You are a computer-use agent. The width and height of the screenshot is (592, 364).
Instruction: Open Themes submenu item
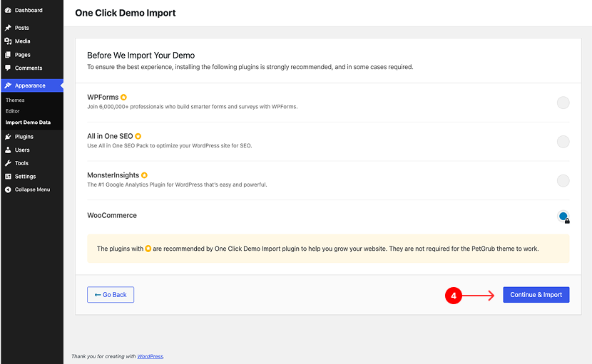(x=15, y=100)
